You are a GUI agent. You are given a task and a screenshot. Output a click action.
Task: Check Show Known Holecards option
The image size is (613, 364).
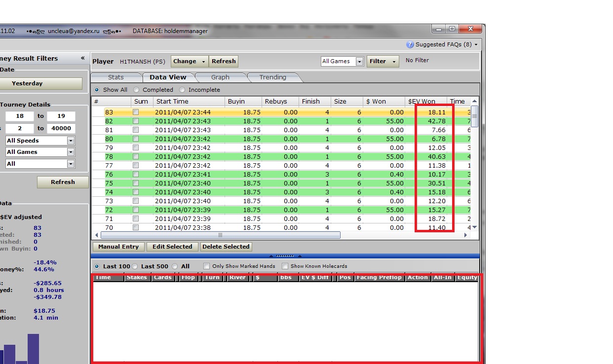pyautogui.click(x=285, y=266)
